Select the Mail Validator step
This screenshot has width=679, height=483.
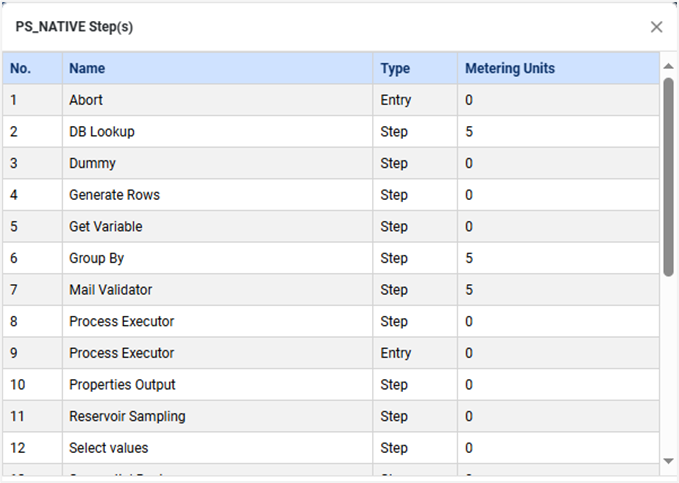click(x=110, y=290)
